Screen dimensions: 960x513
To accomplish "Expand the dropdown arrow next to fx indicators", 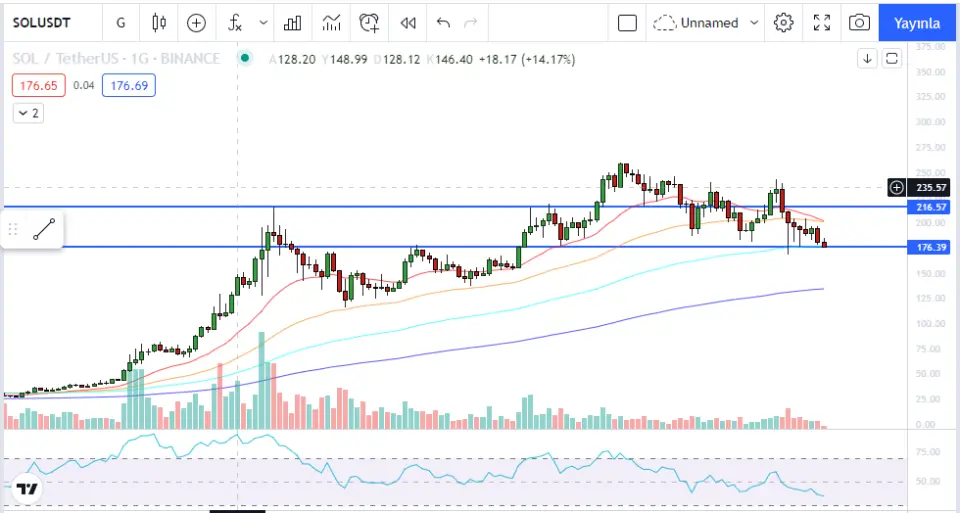I will tap(263, 22).
